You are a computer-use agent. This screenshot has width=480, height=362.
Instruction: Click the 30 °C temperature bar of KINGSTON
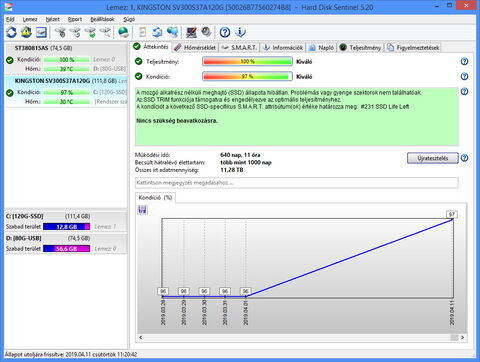click(67, 102)
